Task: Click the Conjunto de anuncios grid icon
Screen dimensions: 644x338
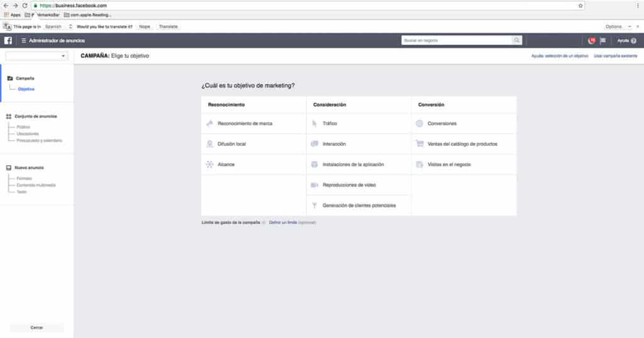Action: click(9, 116)
